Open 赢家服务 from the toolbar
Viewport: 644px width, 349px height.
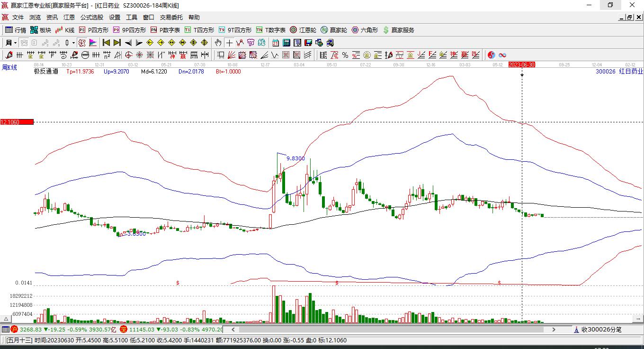(x=398, y=30)
